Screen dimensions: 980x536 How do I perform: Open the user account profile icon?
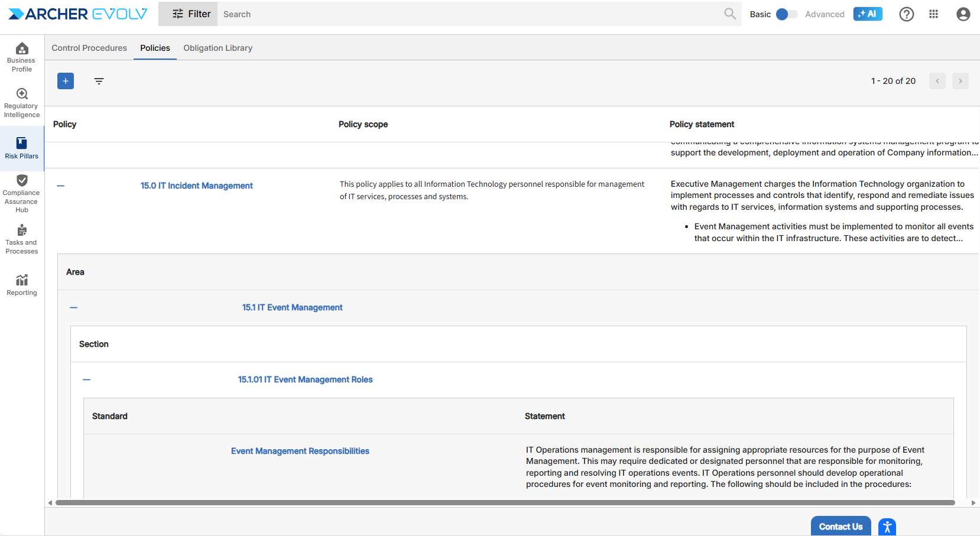point(963,14)
